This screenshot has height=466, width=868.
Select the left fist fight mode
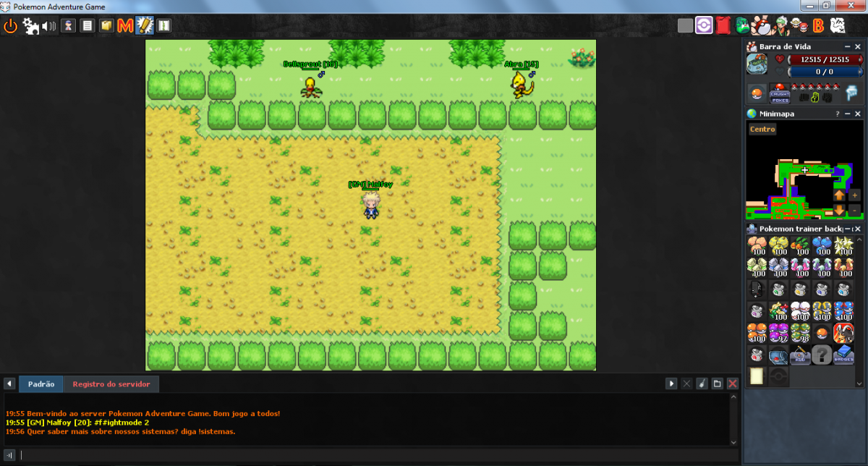(804, 97)
